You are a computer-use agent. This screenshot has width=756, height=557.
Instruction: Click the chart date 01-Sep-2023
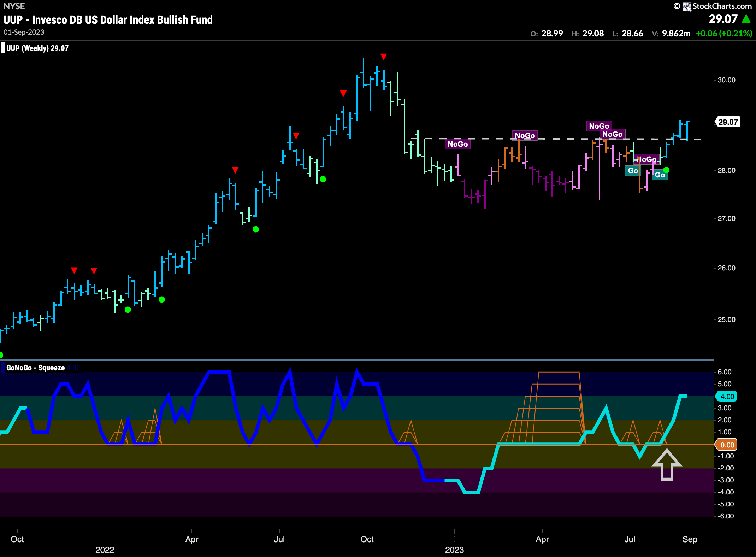(x=24, y=32)
